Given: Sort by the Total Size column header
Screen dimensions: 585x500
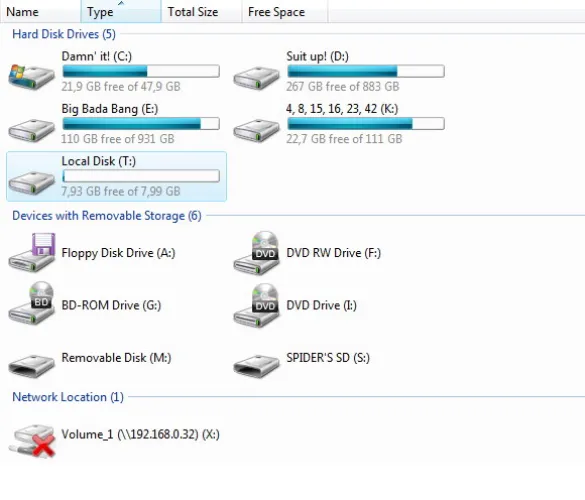Looking at the screenshot, I should click(201, 12).
